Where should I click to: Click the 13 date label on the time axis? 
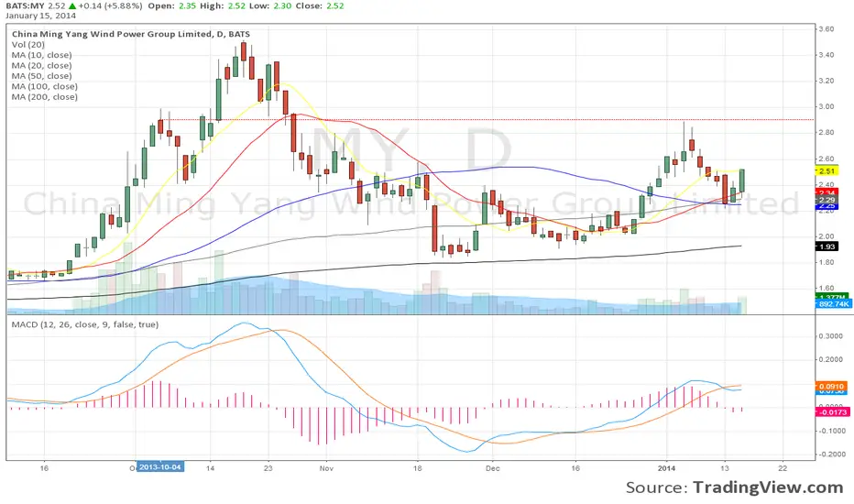click(x=725, y=468)
